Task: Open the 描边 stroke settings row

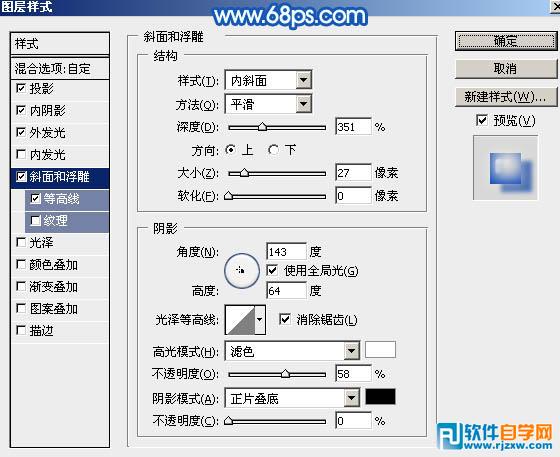Action: [x=60, y=331]
